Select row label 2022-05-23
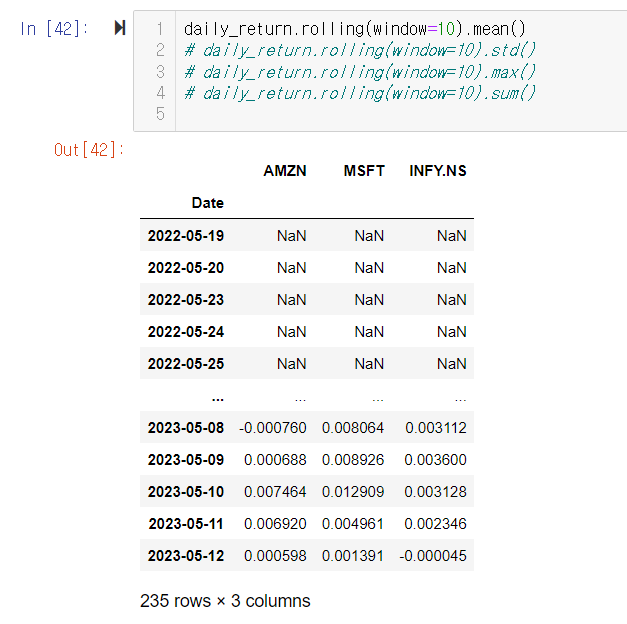The image size is (627, 624). tap(186, 300)
